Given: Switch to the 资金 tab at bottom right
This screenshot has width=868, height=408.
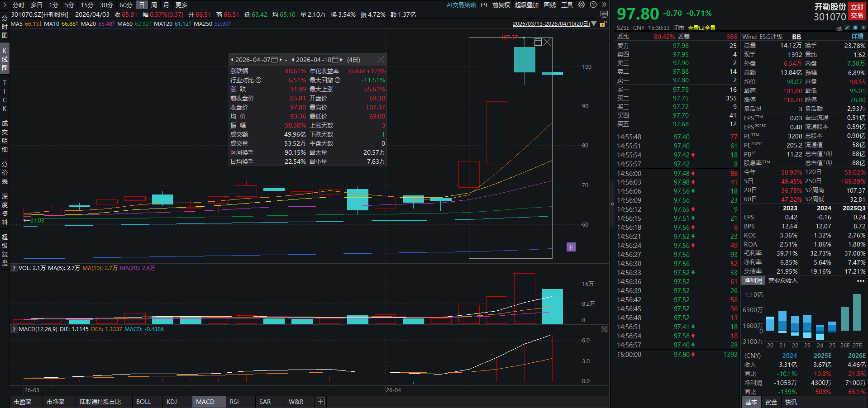Looking at the screenshot, I should [x=771, y=402].
